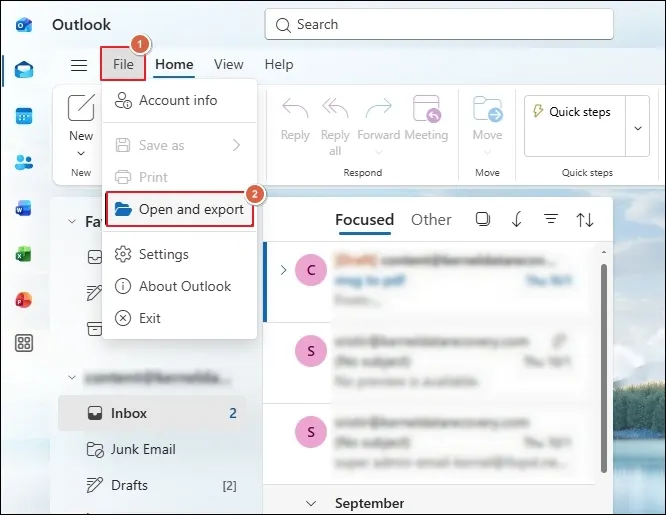Click the New mail compose icon
666x515 pixels.
point(81,108)
